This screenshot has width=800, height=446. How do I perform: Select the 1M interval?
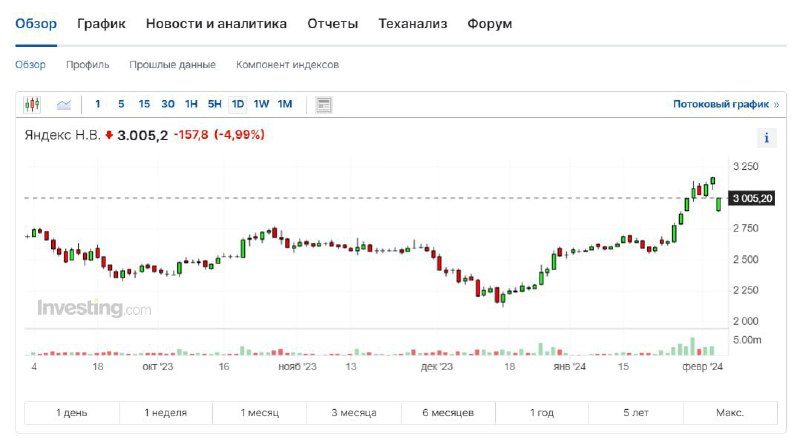point(285,104)
